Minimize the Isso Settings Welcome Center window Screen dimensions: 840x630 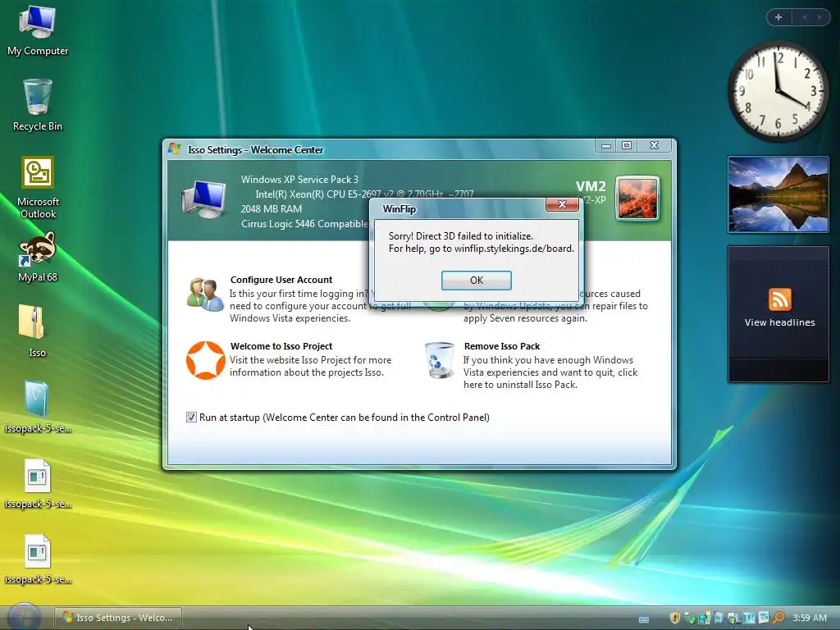(x=606, y=145)
